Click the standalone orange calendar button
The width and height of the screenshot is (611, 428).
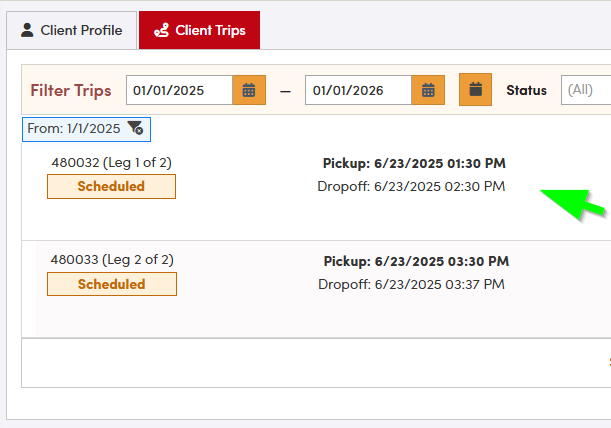[476, 89]
